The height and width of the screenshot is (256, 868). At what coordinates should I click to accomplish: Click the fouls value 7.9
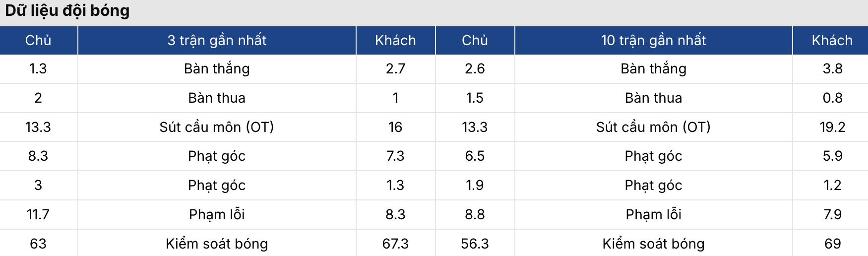(x=832, y=214)
